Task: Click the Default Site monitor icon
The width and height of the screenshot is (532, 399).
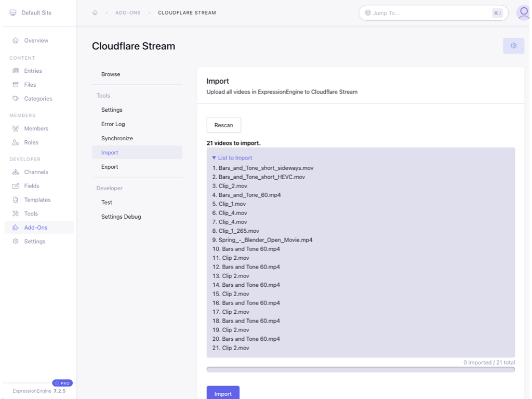Action: [x=13, y=13]
